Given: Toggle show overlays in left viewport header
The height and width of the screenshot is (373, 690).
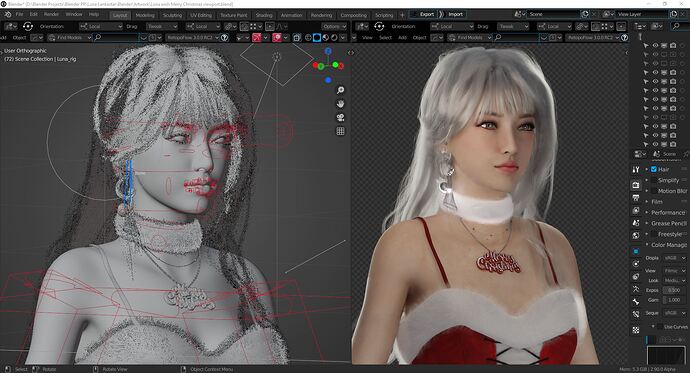Looking at the screenshot, I should 277,38.
